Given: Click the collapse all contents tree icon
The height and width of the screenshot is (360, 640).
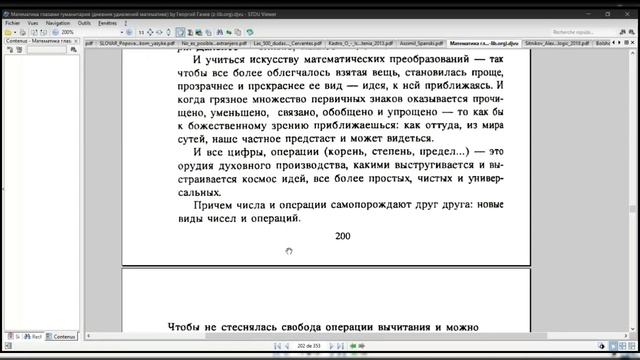Looking at the screenshot, I should 19,50.
